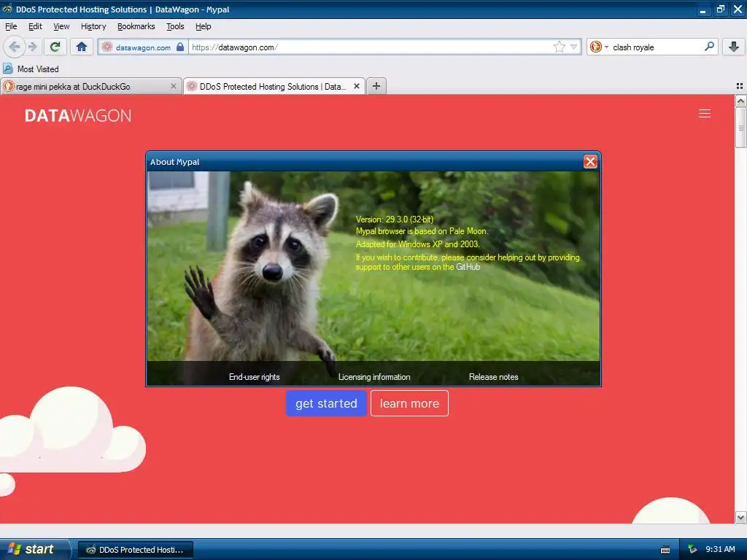747x560 pixels.
Task: Close the DDoS Protected Hosting tab
Action: tap(356, 86)
